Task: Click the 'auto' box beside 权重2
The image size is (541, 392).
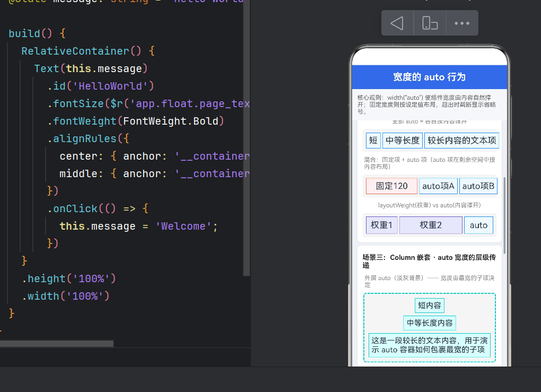Action: coord(478,225)
